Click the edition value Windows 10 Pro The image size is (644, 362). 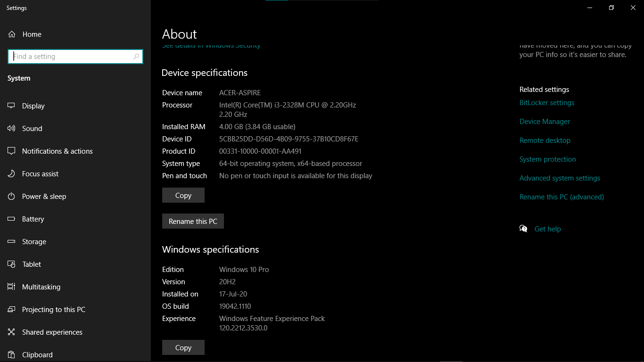tap(244, 270)
